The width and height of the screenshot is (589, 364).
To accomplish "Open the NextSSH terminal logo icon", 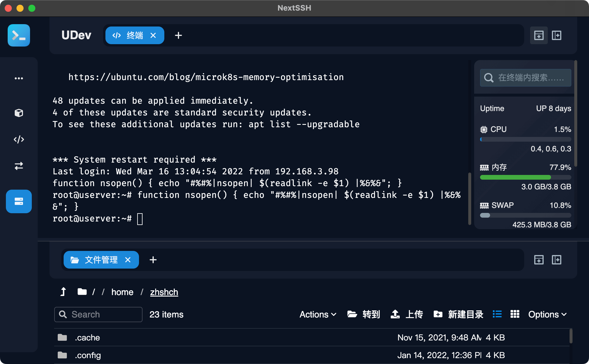I will coord(19,35).
